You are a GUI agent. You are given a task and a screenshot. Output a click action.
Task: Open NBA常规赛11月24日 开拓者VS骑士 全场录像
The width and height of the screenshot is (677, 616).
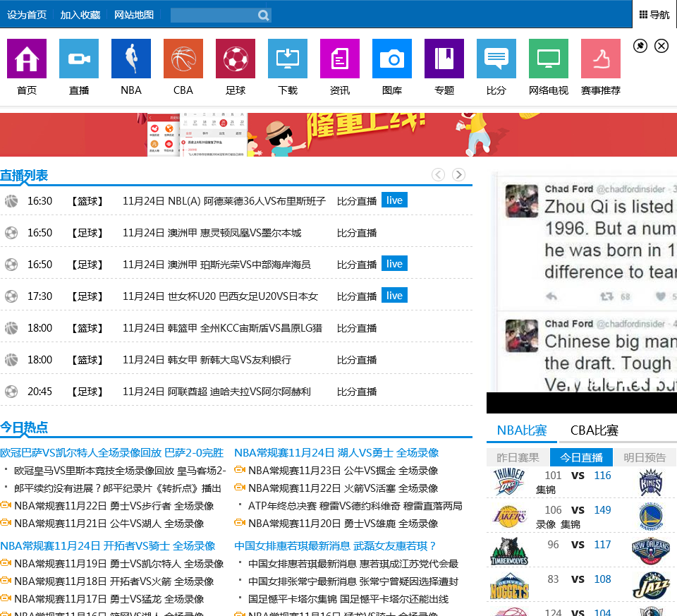pos(107,546)
